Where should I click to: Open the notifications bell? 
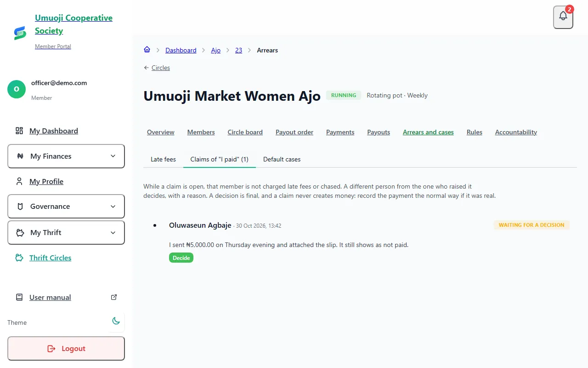point(563,17)
